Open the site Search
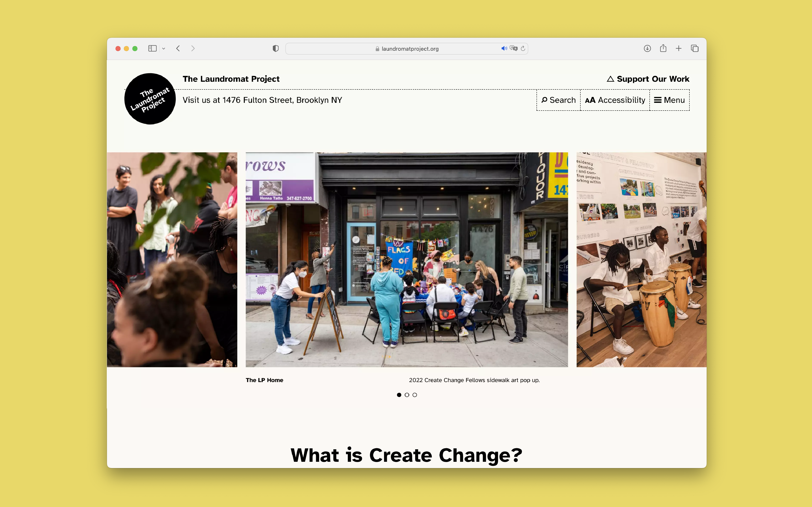Viewport: 812px width, 507px height. (x=558, y=100)
